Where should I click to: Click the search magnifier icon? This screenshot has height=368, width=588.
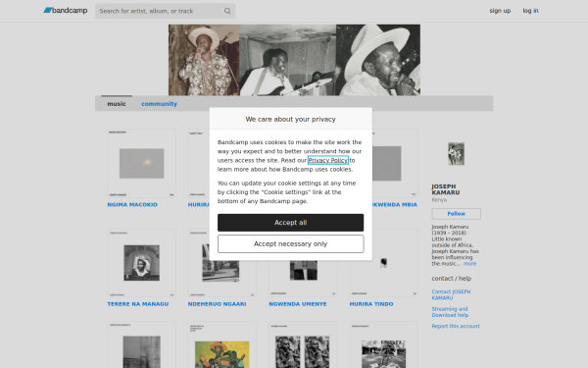tap(227, 11)
